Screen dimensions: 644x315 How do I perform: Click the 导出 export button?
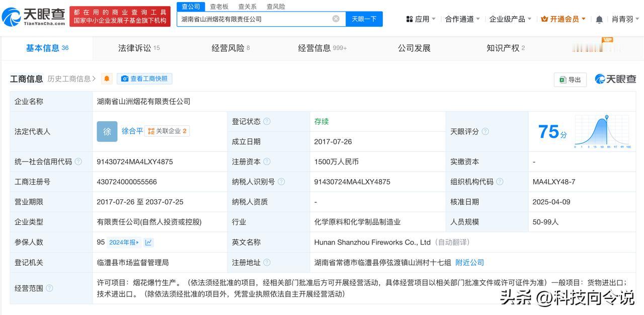coord(570,80)
